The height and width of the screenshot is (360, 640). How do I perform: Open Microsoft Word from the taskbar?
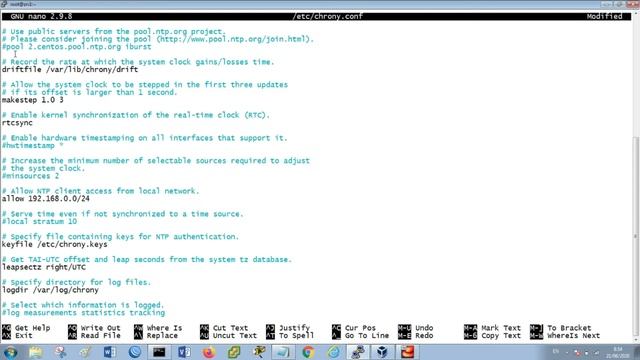[109, 352]
